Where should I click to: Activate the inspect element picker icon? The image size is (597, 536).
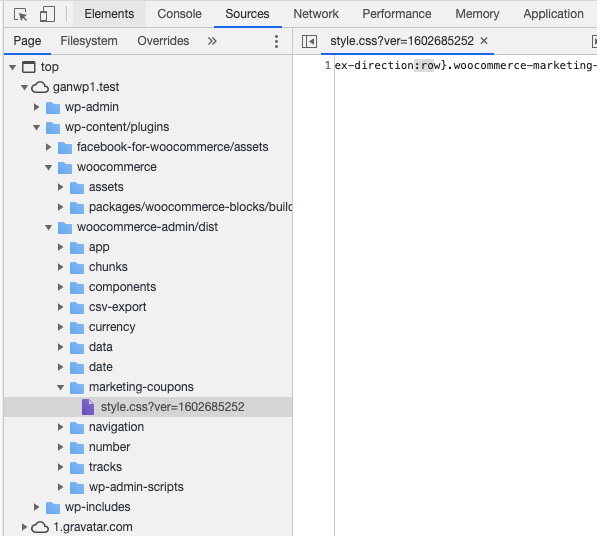click(21, 14)
